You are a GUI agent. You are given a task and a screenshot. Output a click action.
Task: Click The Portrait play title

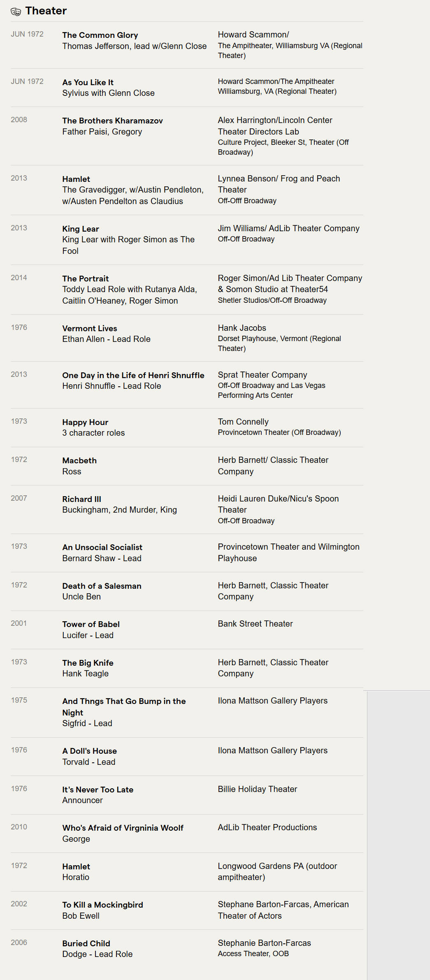coord(86,279)
